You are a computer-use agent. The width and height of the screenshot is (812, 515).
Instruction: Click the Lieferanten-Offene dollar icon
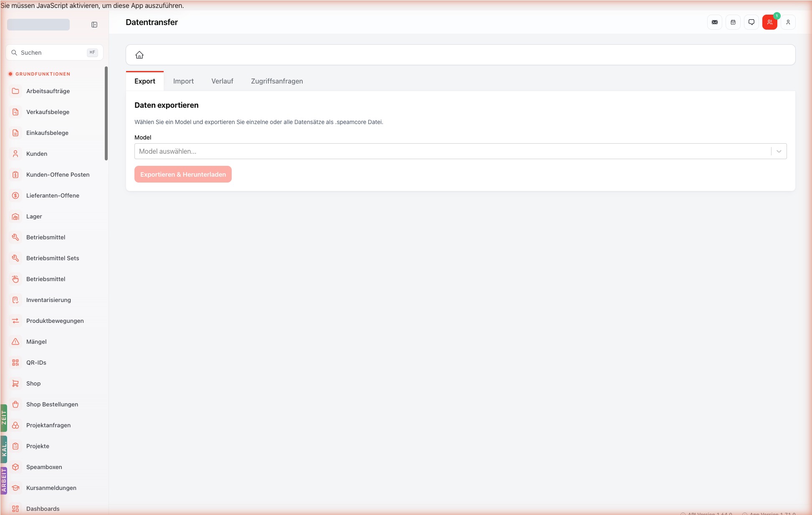(15, 195)
